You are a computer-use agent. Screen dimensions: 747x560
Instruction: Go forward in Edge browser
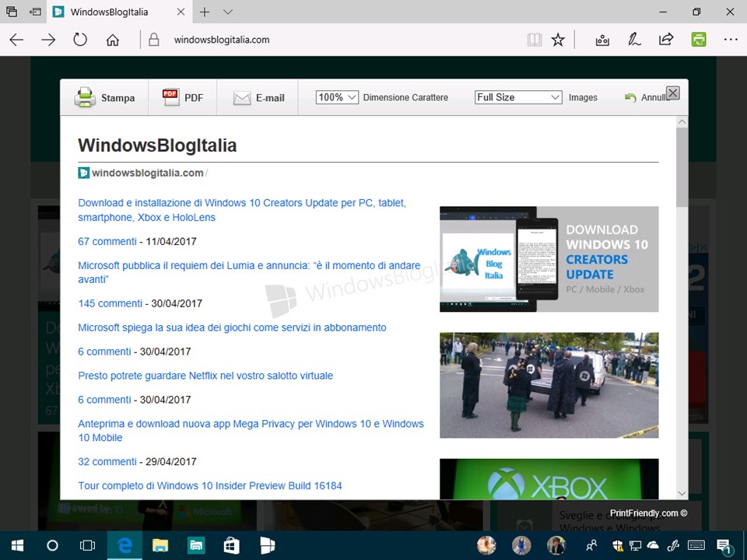click(x=48, y=40)
